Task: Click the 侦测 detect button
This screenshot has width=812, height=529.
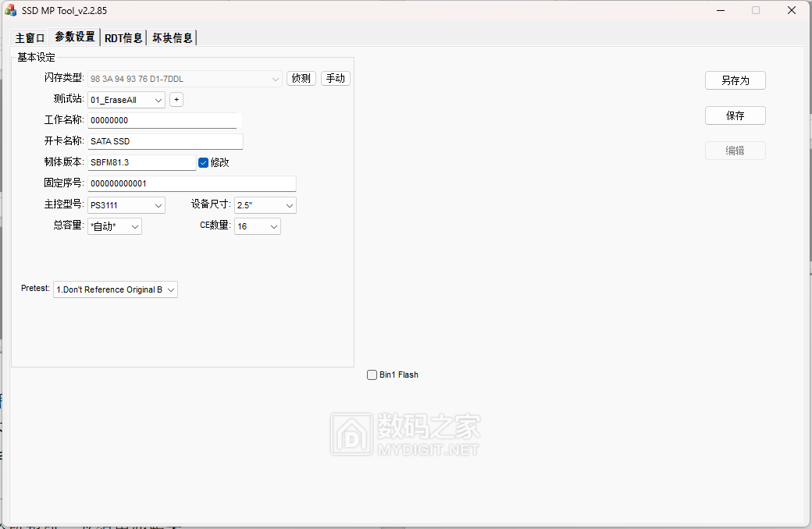Action: click(301, 78)
